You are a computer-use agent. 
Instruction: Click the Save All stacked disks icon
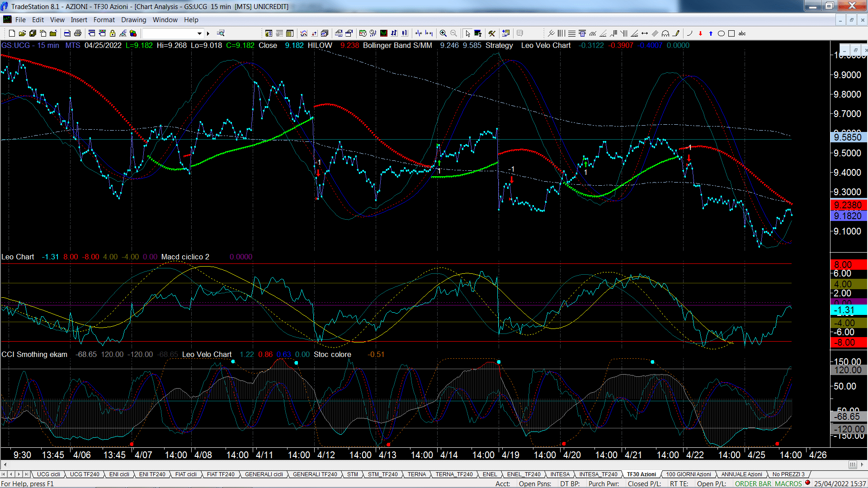33,33
